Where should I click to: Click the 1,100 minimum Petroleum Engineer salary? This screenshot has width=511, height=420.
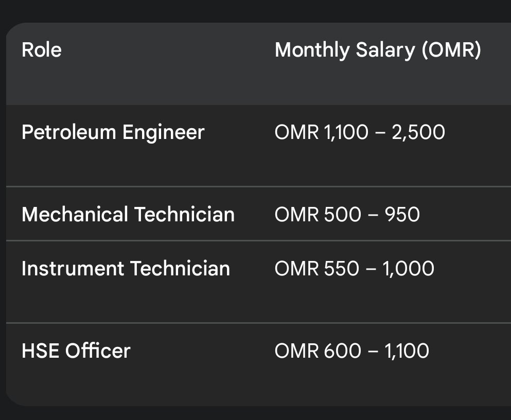[346, 132]
